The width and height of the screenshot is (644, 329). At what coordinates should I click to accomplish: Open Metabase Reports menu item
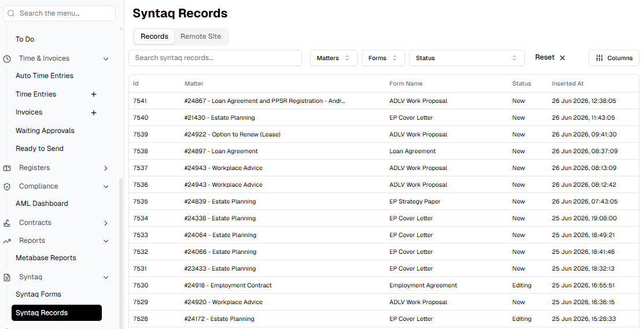click(46, 258)
